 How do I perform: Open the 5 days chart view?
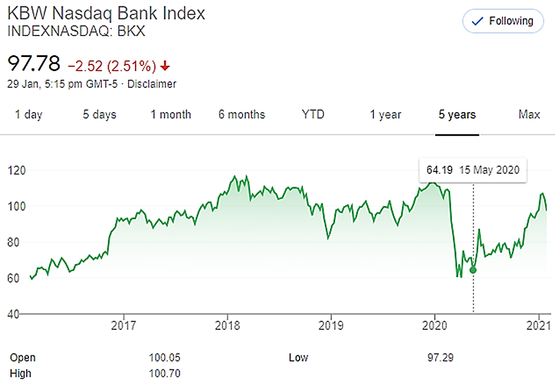pos(99,115)
